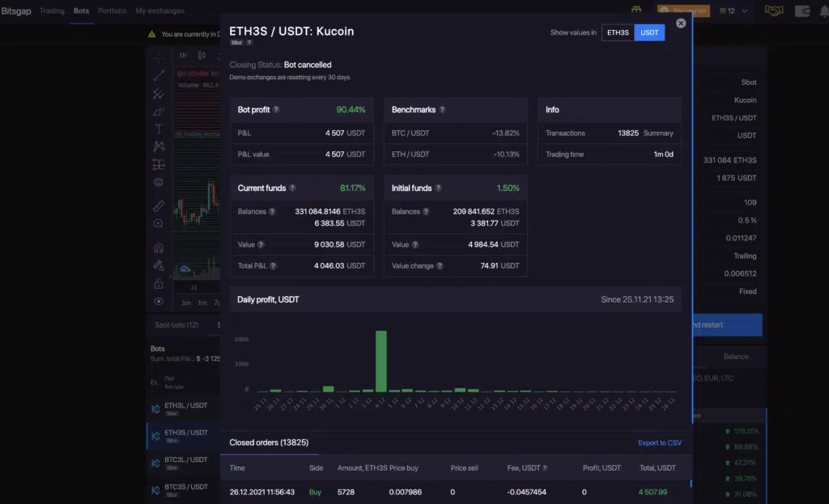Toggle lock all drawing tools
The height and width of the screenshot is (504, 829).
pos(159,284)
